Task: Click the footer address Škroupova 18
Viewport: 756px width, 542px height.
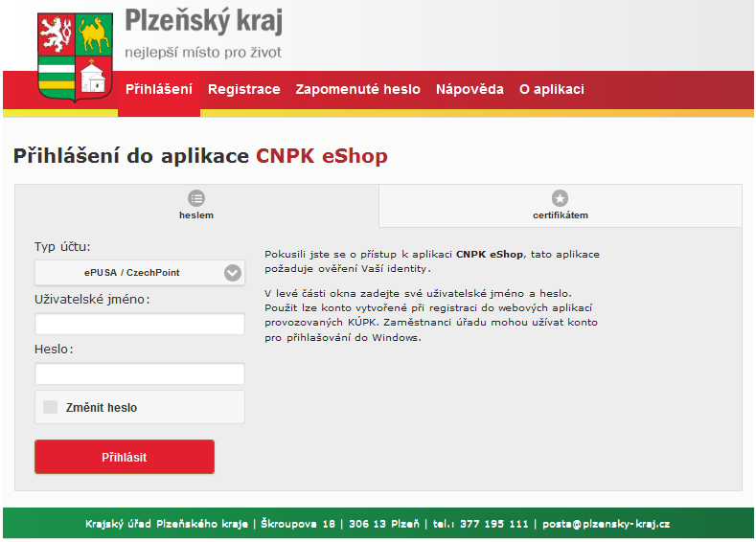Action: tap(298, 524)
